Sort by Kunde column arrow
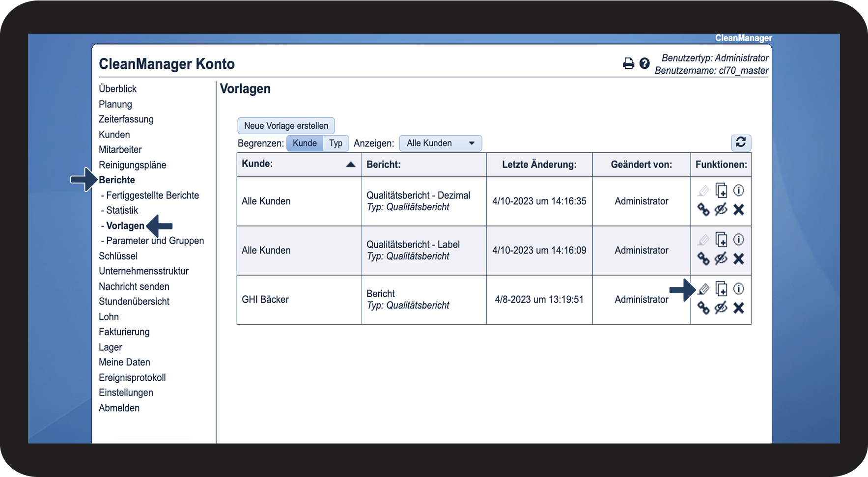The height and width of the screenshot is (477, 868). pos(350,165)
